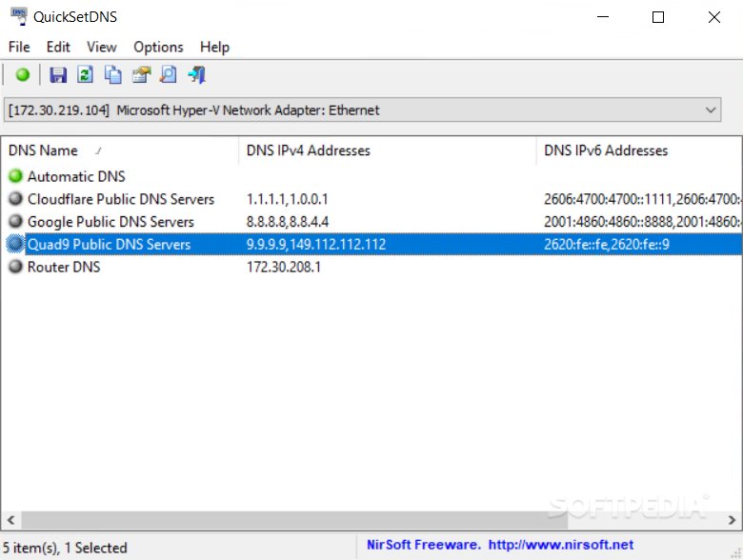Open the View menu
This screenshot has height=560, width=743.
pyautogui.click(x=101, y=47)
